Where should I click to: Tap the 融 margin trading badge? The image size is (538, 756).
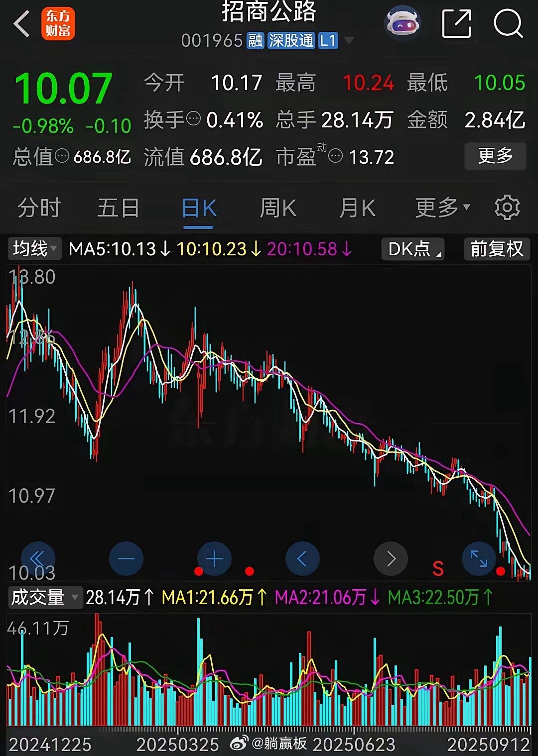coord(256,40)
